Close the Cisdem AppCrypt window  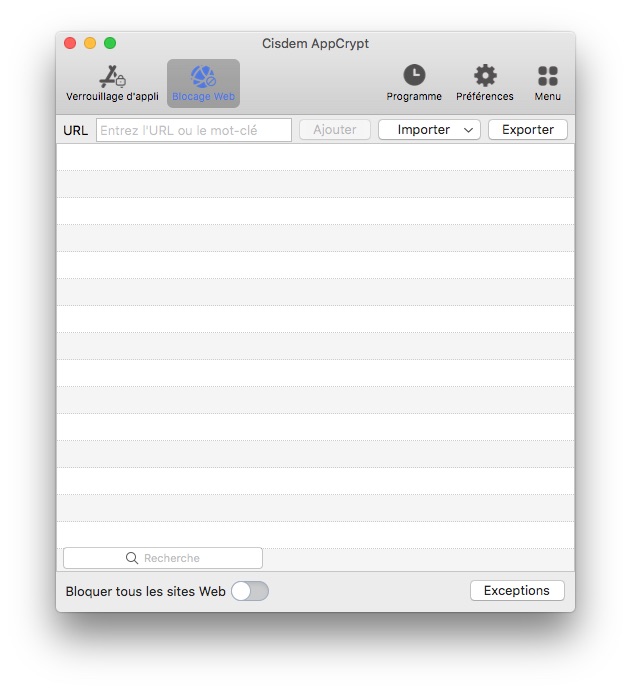pos(70,43)
